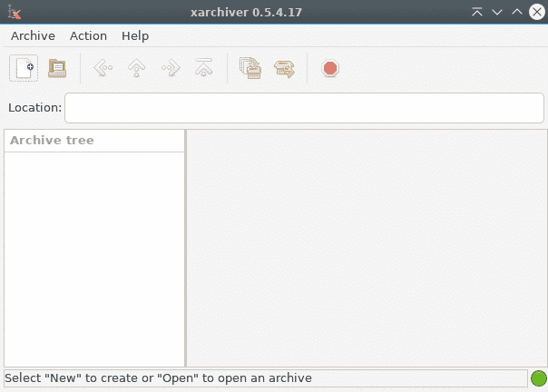
Task: Click the xarchiver app icon in title bar
Action: pos(15,13)
